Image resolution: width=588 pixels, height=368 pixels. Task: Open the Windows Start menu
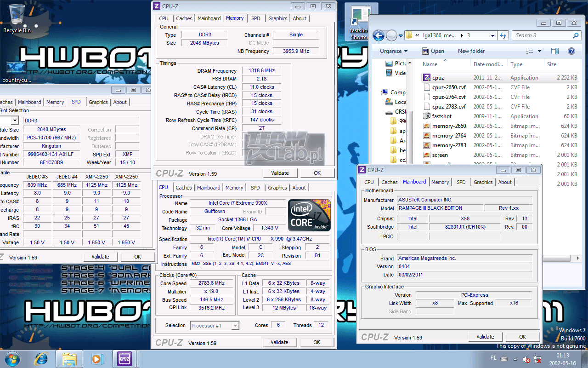(x=12, y=358)
